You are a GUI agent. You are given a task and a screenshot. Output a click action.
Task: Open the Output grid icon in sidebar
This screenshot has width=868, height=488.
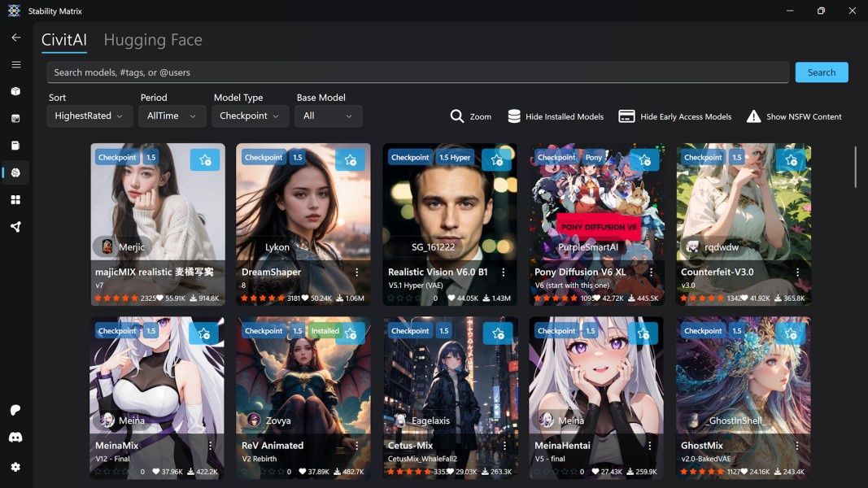(16, 200)
